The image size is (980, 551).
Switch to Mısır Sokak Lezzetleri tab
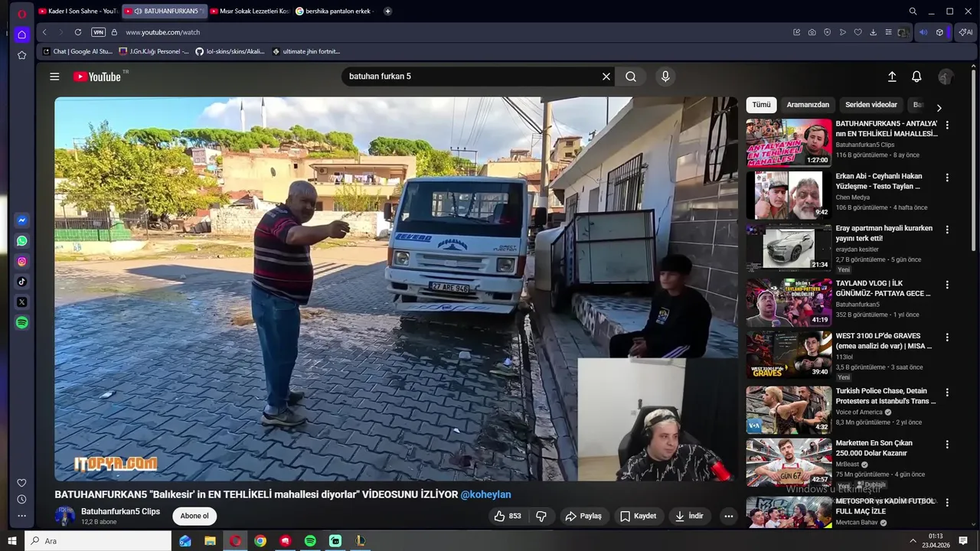point(249,11)
